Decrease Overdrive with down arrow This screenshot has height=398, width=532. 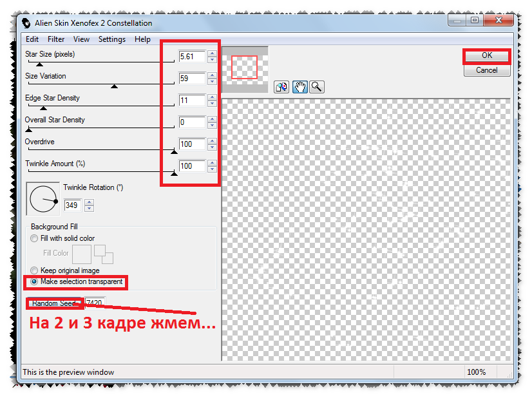[212, 147]
